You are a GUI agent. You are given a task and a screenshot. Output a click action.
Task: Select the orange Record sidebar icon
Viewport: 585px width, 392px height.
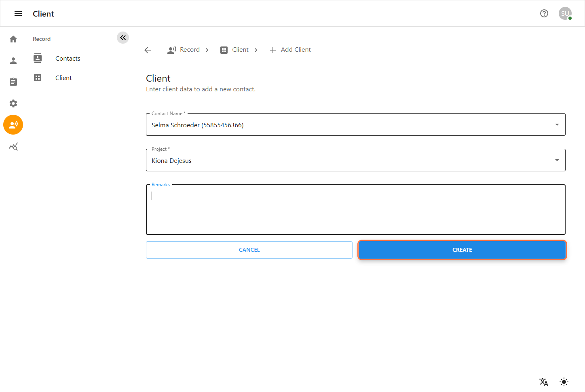13,125
